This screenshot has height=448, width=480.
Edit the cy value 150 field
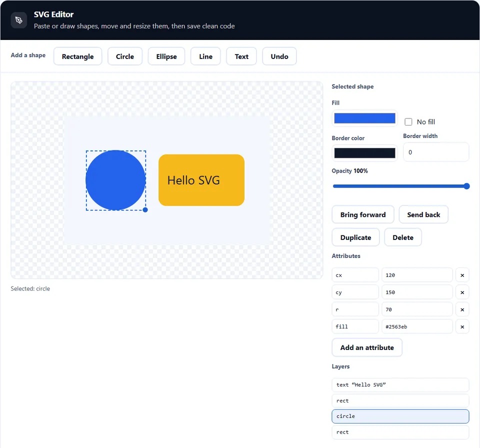tap(417, 292)
